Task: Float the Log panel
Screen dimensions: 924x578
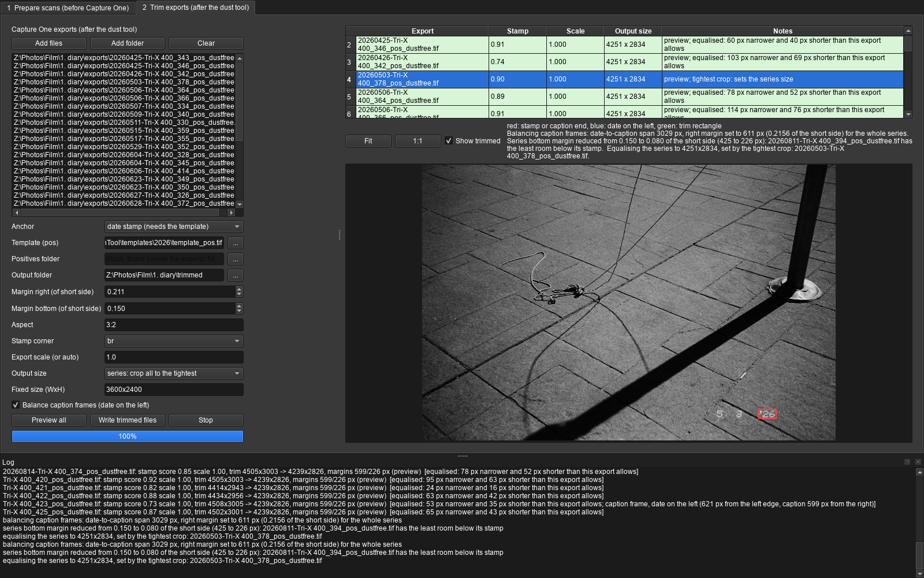Action: (x=907, y=462)
